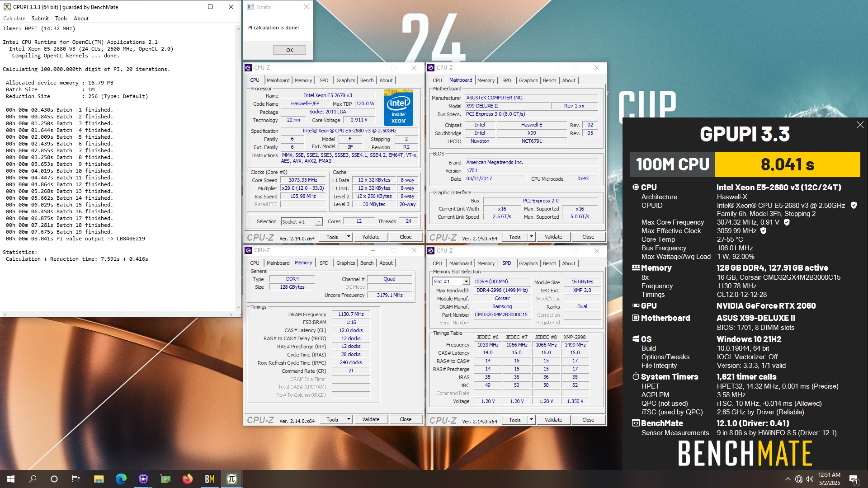Viewport: 868px width, 488px height.
Task: Close the BenchMate result overlay
Action: [860, 125]
